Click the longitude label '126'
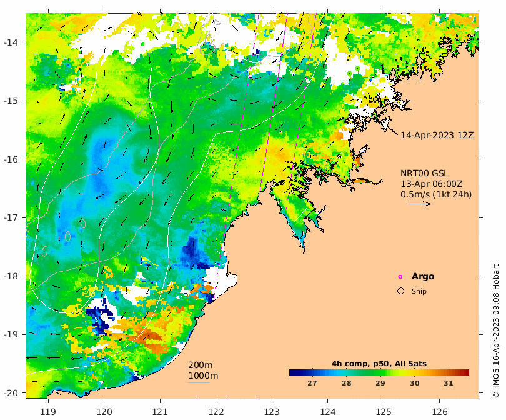This screenshot has width=506, height=420. click(440, 412)
